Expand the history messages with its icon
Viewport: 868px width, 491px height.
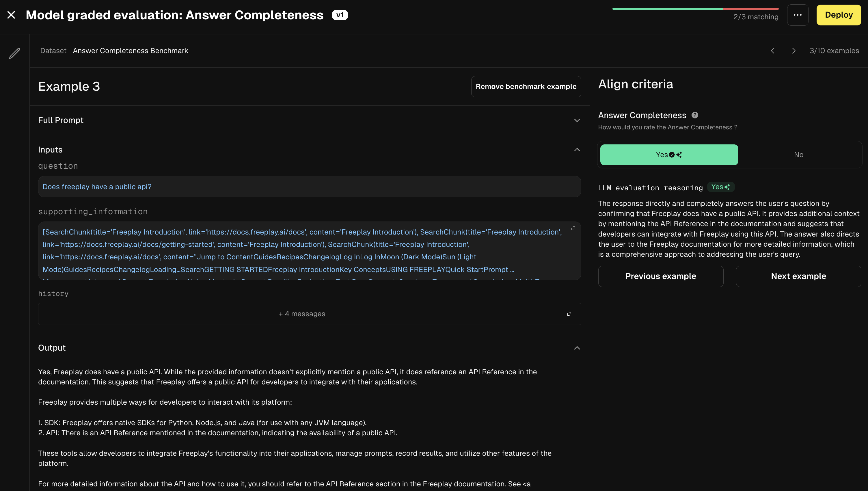coord(569,314)
